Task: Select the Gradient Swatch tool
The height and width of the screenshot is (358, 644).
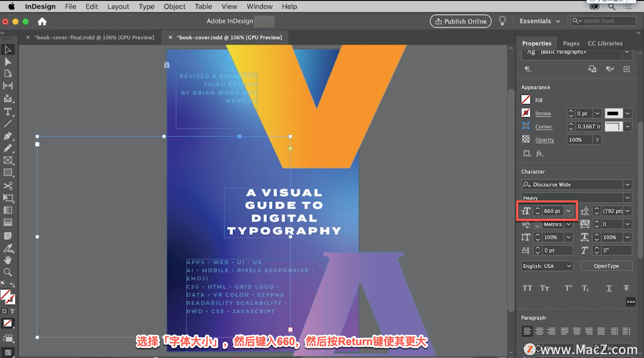Action: point(8,210)
